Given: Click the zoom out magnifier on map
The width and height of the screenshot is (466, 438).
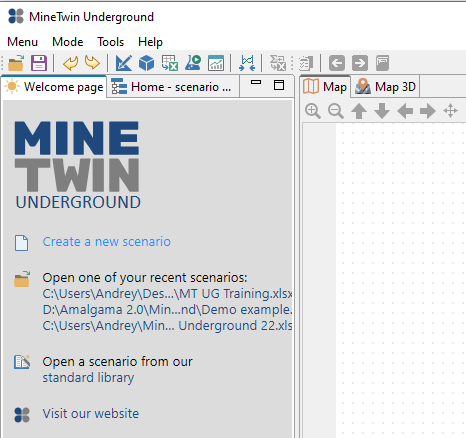Looking at the screenshot, I should [x=336, y=111].
